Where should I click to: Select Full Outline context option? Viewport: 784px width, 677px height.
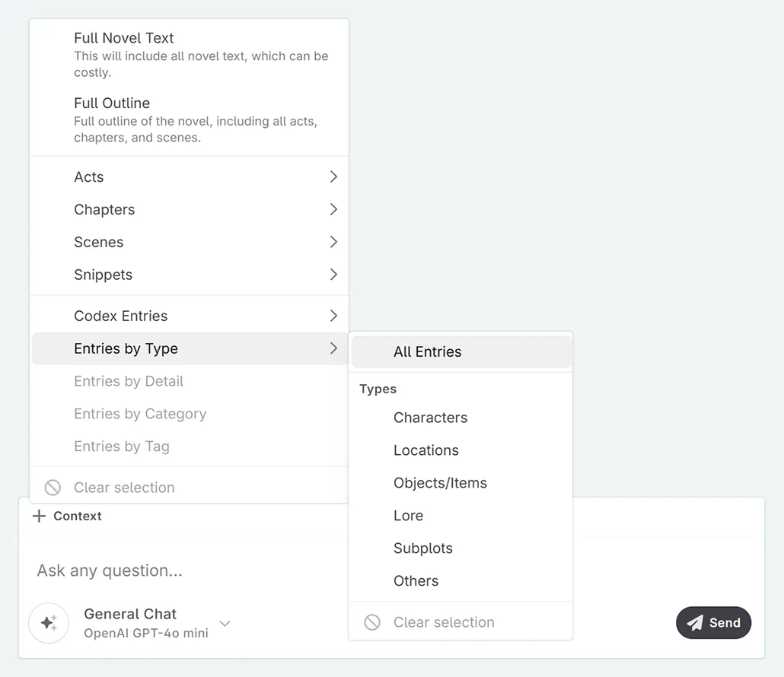pyautogui.click(x=112, y=103)
